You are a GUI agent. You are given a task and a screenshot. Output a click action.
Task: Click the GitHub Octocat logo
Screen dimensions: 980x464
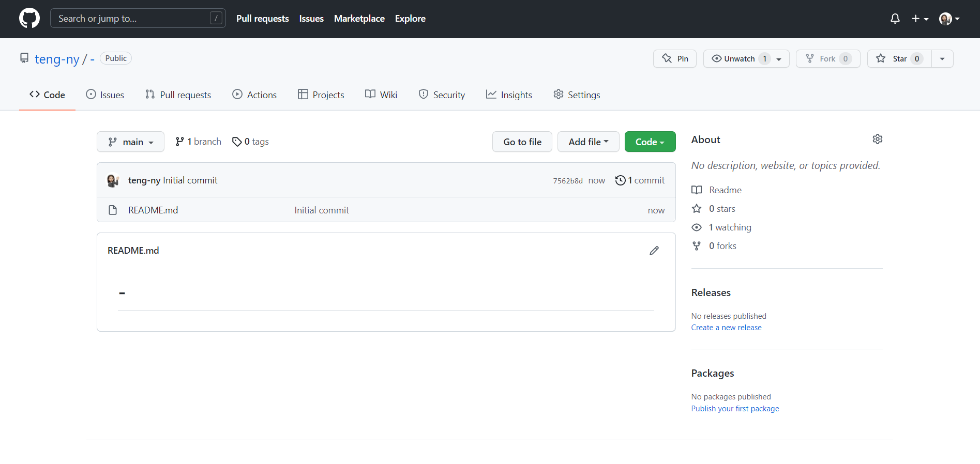29,19
